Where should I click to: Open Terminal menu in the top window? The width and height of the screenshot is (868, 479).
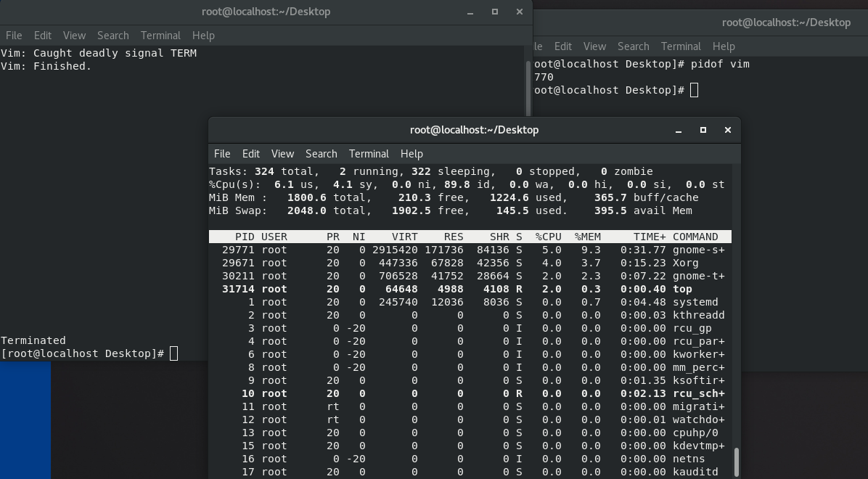(x=369, y=154)
